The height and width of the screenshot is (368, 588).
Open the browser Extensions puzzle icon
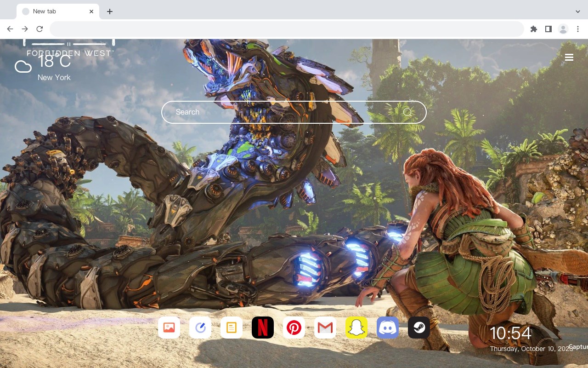pyautogui.click(x=533, y=29)
